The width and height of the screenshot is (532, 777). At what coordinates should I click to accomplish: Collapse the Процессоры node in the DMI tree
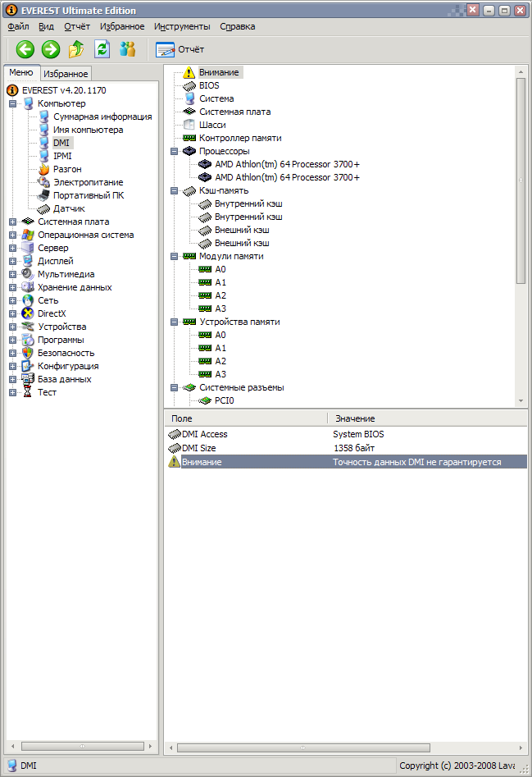click(175, 151)
